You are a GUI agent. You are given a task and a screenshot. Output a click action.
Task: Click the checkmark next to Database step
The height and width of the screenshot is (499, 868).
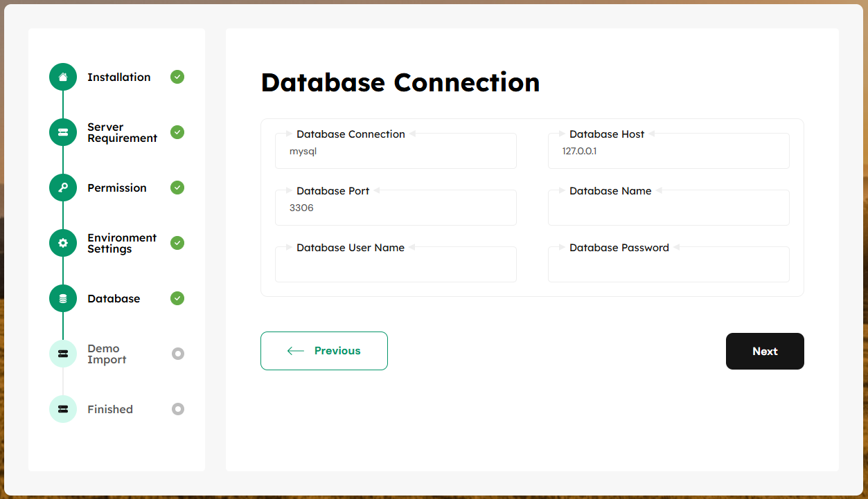177,298
